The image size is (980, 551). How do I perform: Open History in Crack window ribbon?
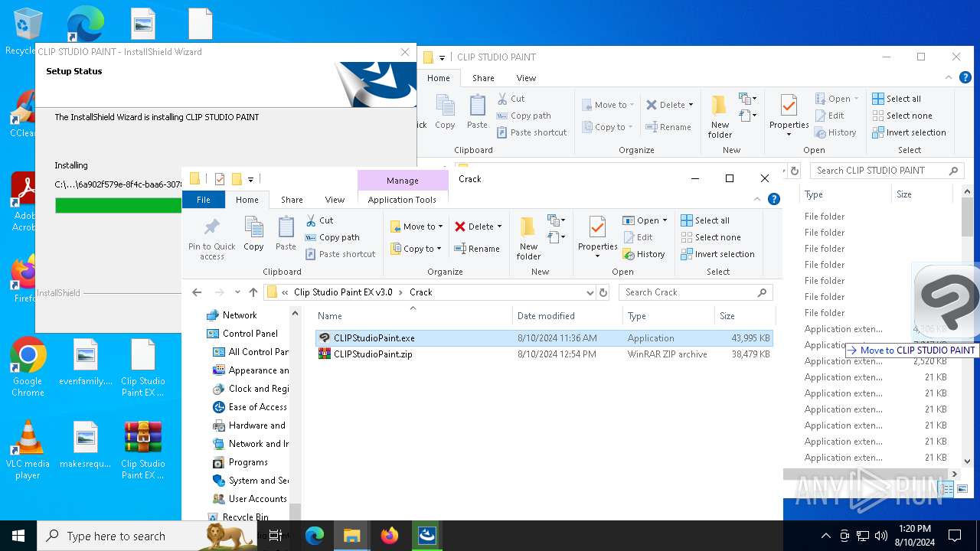[x=644, y=254]
